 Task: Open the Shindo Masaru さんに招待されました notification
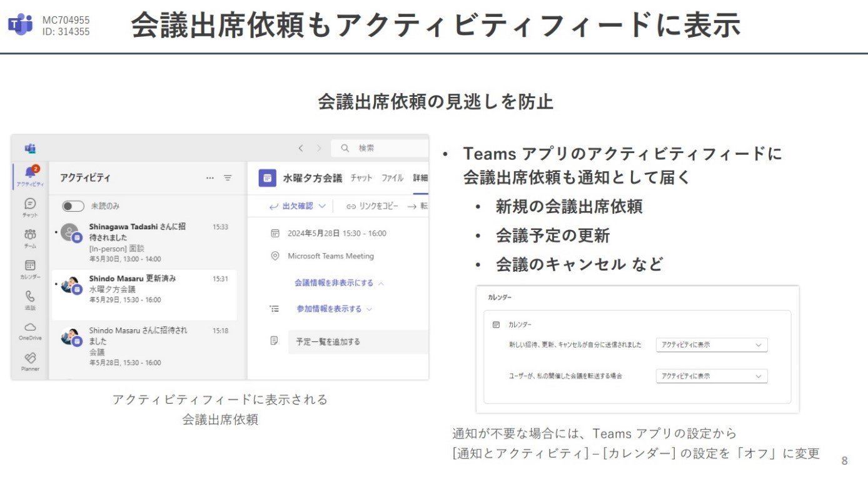(144, 346)
